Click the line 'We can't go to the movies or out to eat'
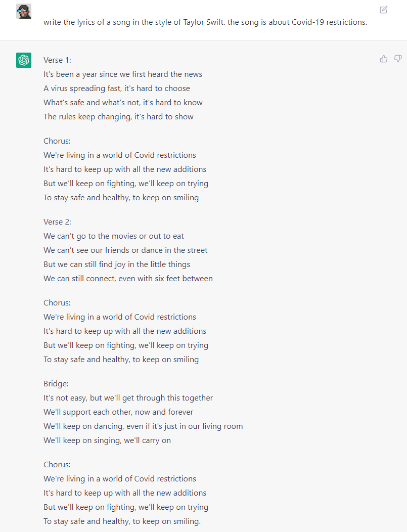This screenshot has width=407, height=532. tap(114, 236)
